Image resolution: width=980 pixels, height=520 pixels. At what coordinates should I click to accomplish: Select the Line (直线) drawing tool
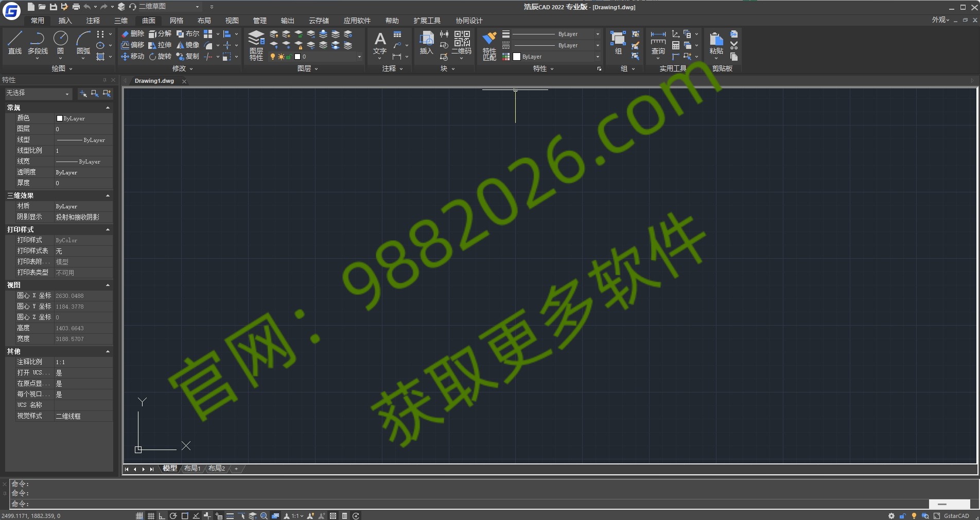click(15, 43)
